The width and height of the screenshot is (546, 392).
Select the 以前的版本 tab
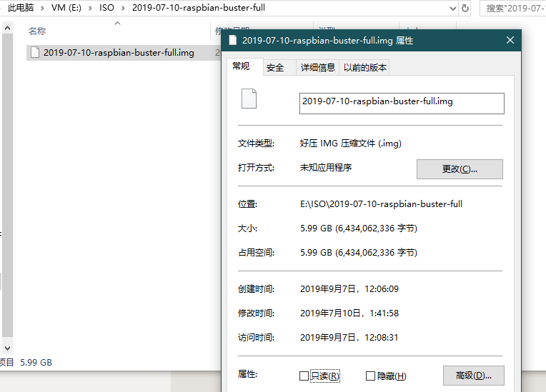click(364, 68)
